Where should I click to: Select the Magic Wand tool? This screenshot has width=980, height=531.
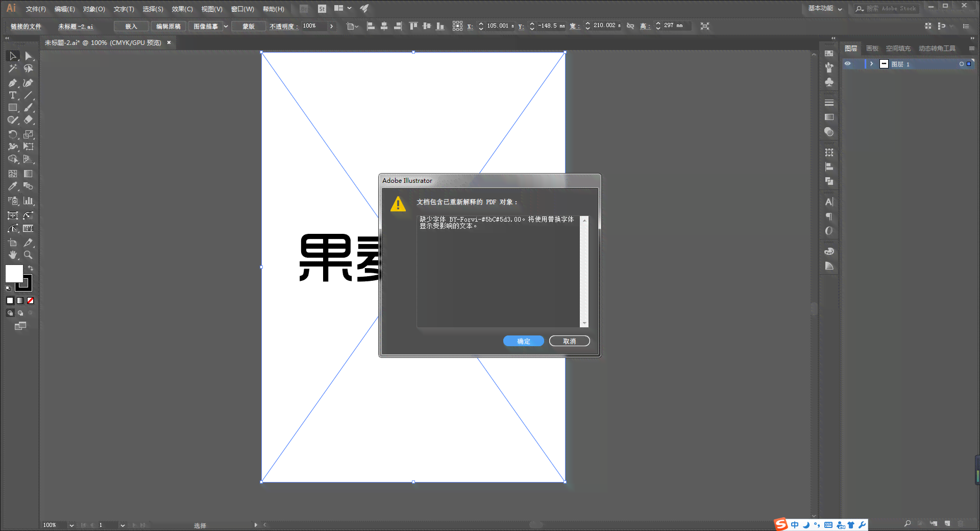click(13, 68)
